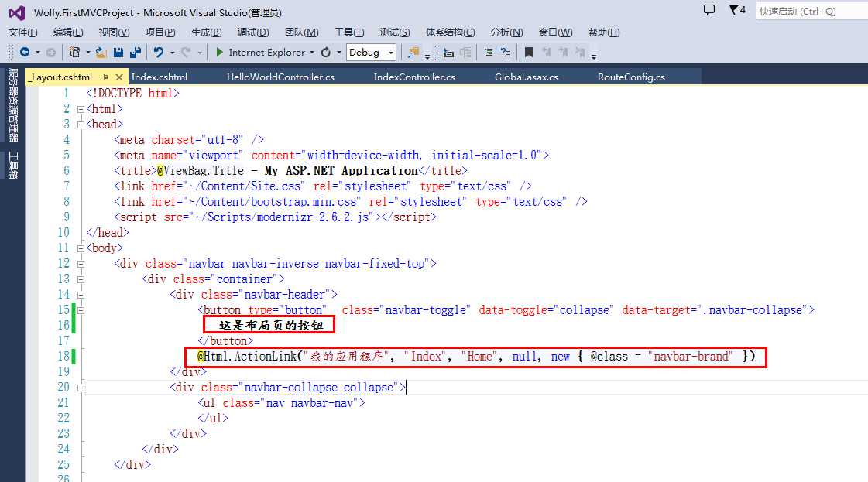Open the 团队(M) menu
The image size is (868, 482).
pos(302,32)
